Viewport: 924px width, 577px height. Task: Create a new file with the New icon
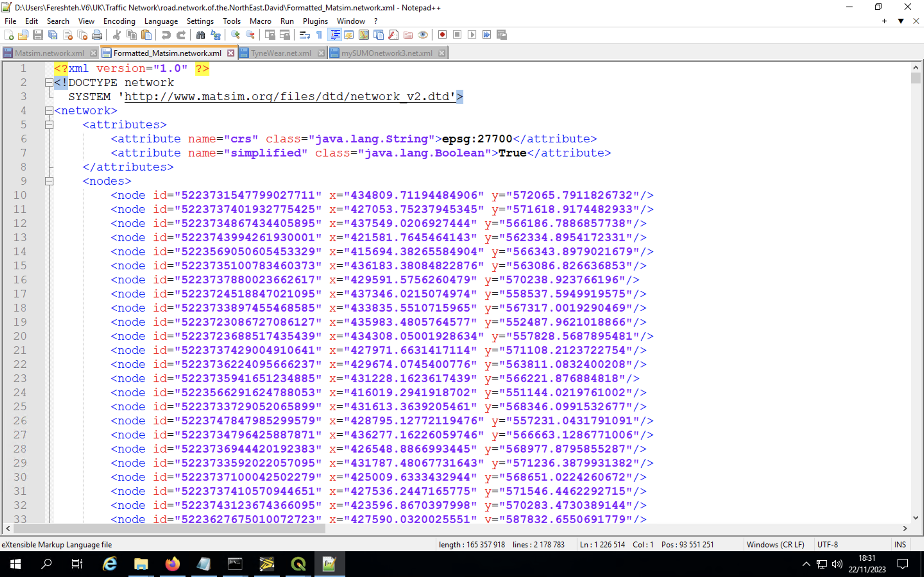tap(9, 35)
